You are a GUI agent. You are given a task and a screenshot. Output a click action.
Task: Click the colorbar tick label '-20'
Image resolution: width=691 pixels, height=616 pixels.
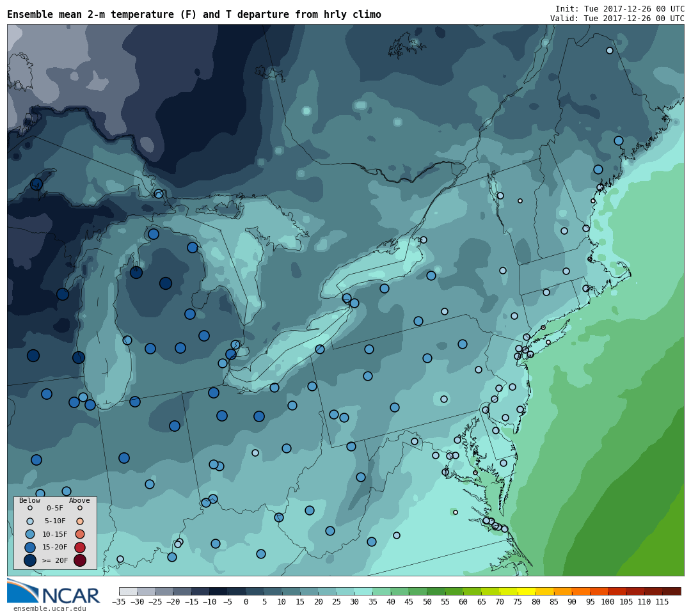(x=173, y=601)
